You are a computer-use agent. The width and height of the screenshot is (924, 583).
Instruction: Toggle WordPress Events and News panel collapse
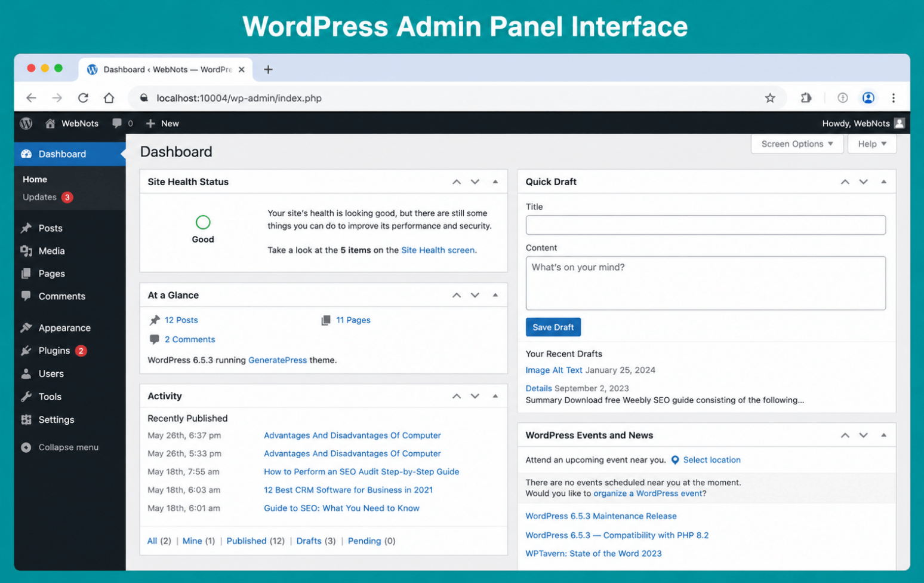tap(884, 435)
